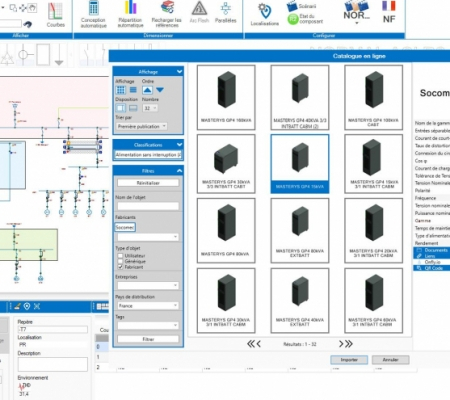Collapse the Filtres panel
Screen dimensions: 450x400
coord(179,171)
